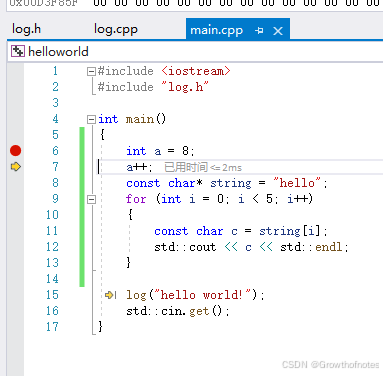
Task: Place cursor on "int a = 8;"
Action: (x=160, y=151)
